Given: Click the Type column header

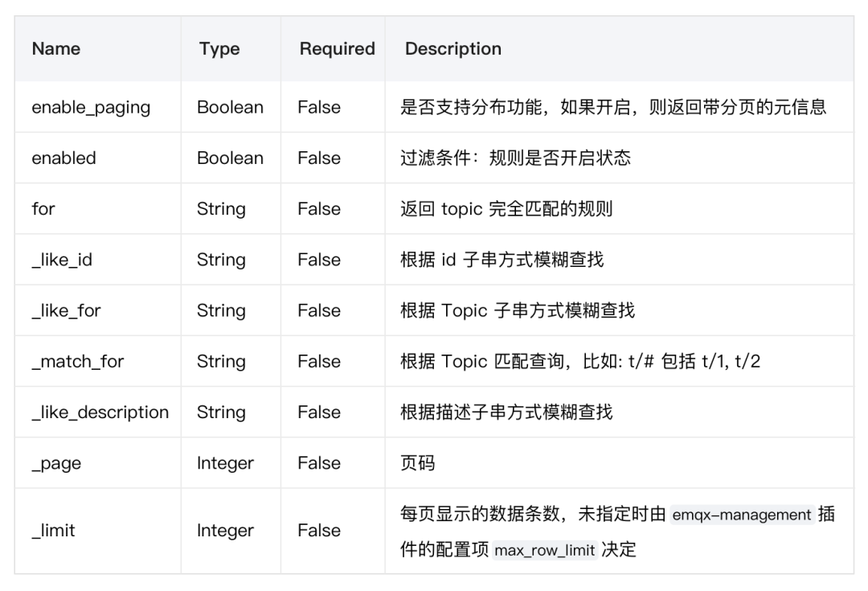Looking at the screenshot, I should pos(219,49).
